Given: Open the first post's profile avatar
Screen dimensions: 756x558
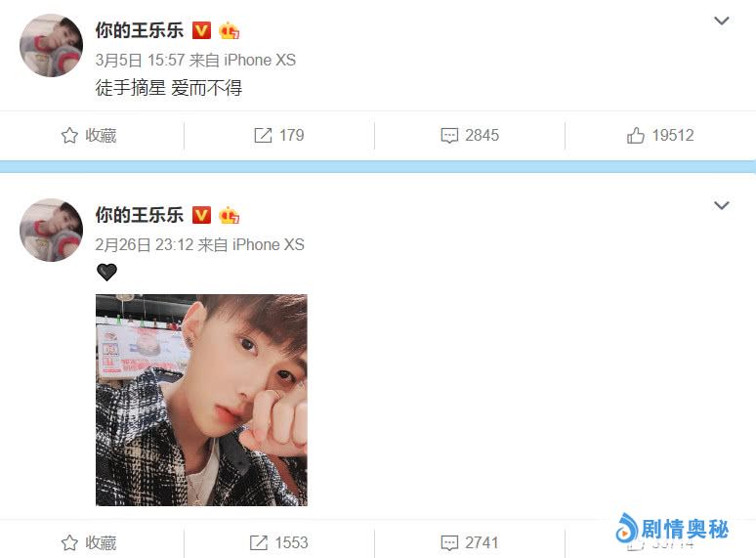Looking at the screenshot, I should tap(51, 45).
